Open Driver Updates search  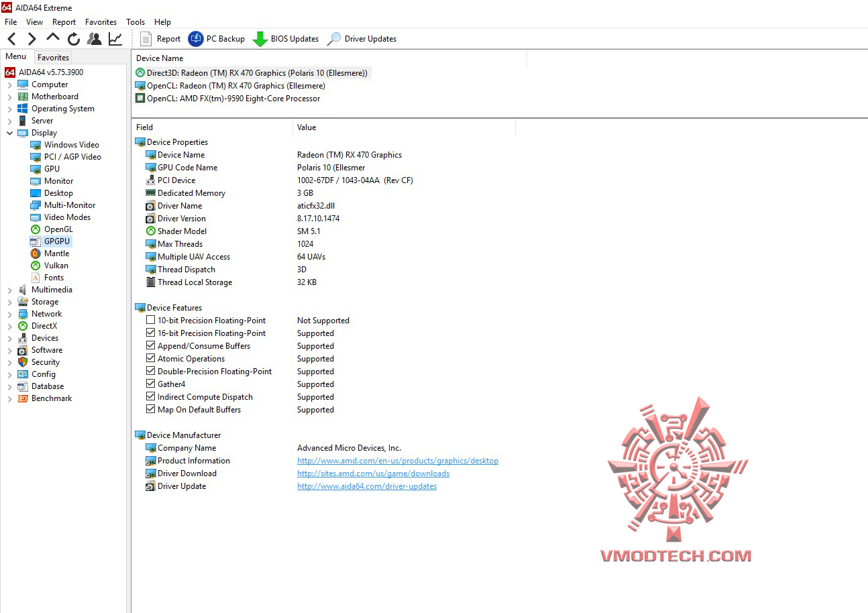(362, 39)
